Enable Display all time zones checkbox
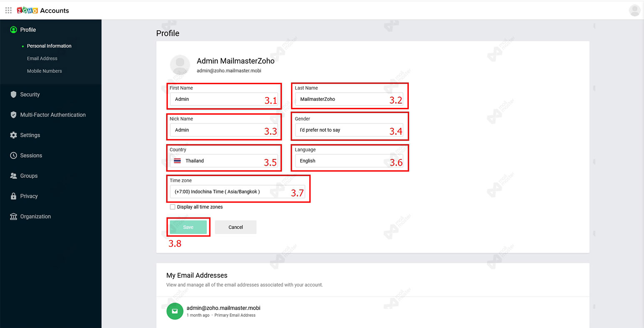The width and height of the screenshot is (644, 328). [172, 207]
